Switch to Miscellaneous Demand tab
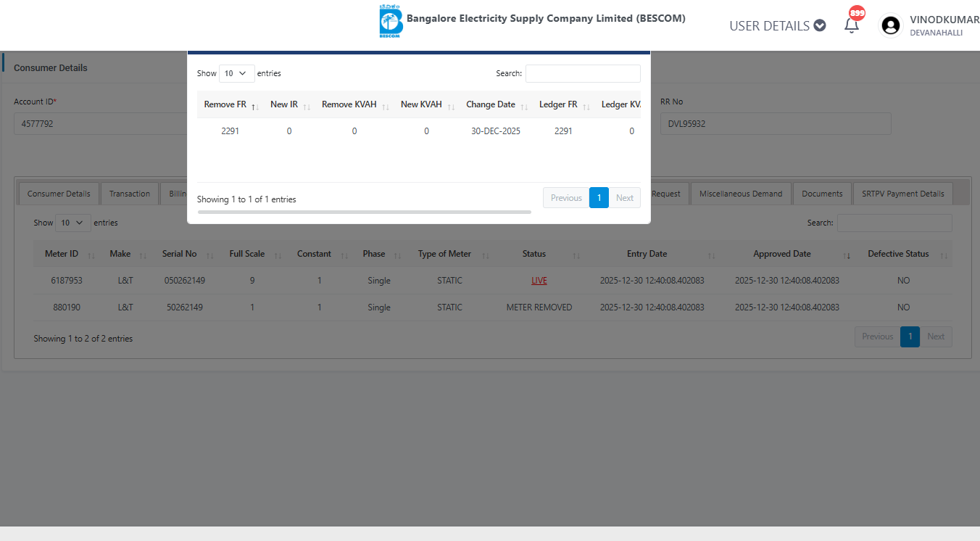980x541 pixels. tap(740, 194)
